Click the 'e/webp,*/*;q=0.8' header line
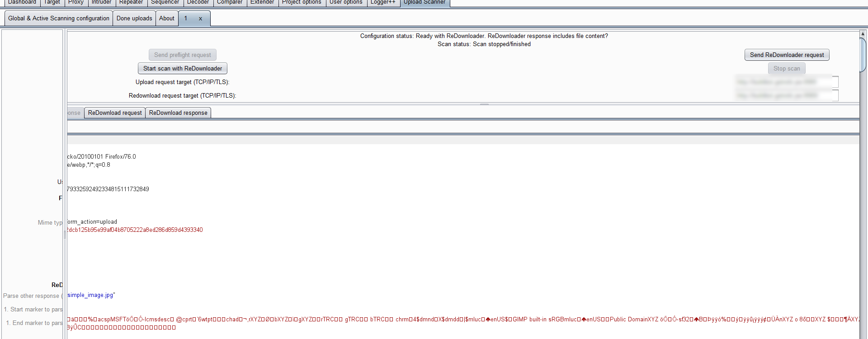868x339 pixels. [x=89, y=165]
